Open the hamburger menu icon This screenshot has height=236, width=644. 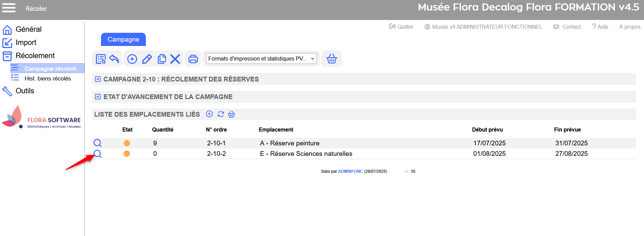(9, 8)
